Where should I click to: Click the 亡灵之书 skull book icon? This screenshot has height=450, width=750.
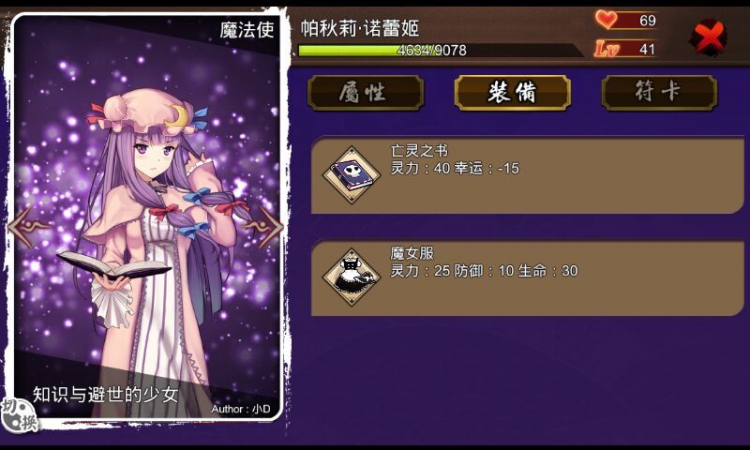(352, 175)
